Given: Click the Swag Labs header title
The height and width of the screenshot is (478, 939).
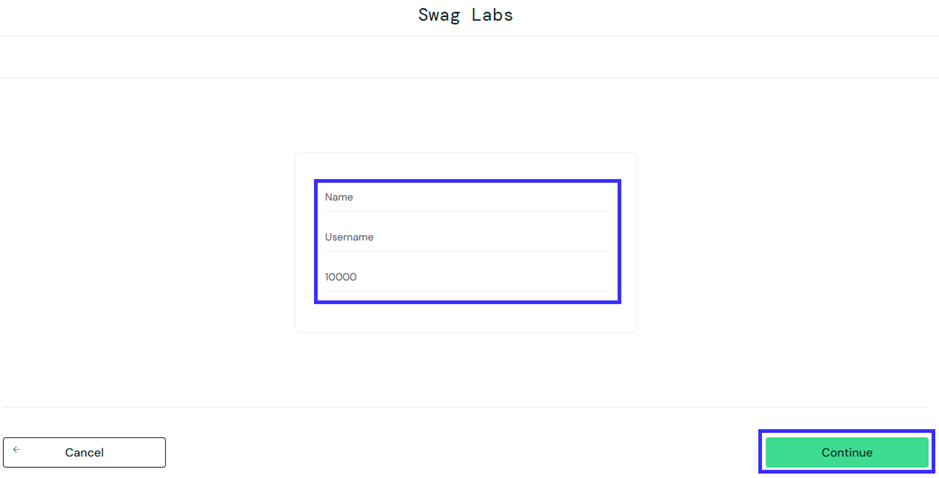Looking at the screenshot, I should tap(465, 15).
